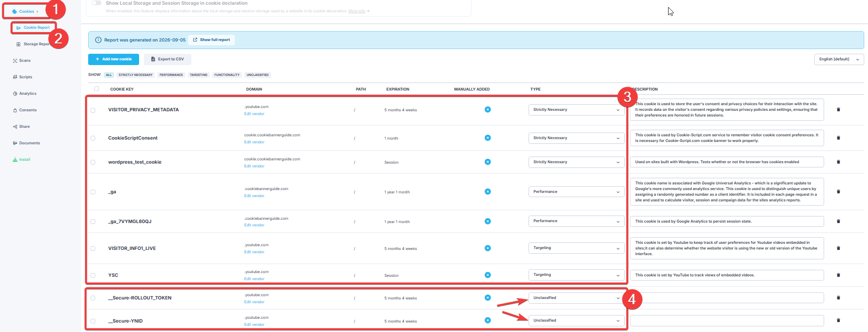Filter by TARGETING cookies
Screen dimensions: 868x332
pos(198,75)
